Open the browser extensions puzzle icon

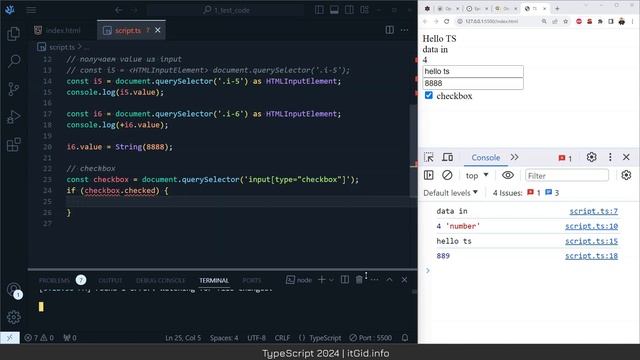600,21
